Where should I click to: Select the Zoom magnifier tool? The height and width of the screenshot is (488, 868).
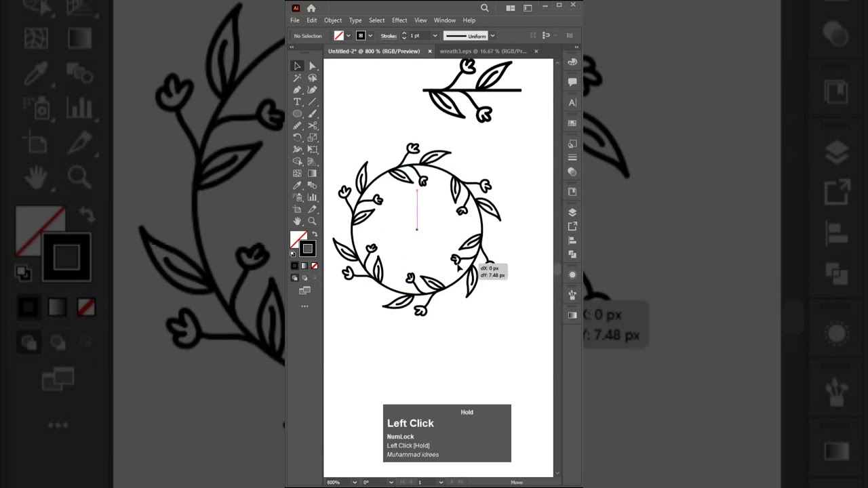(313, 221)
